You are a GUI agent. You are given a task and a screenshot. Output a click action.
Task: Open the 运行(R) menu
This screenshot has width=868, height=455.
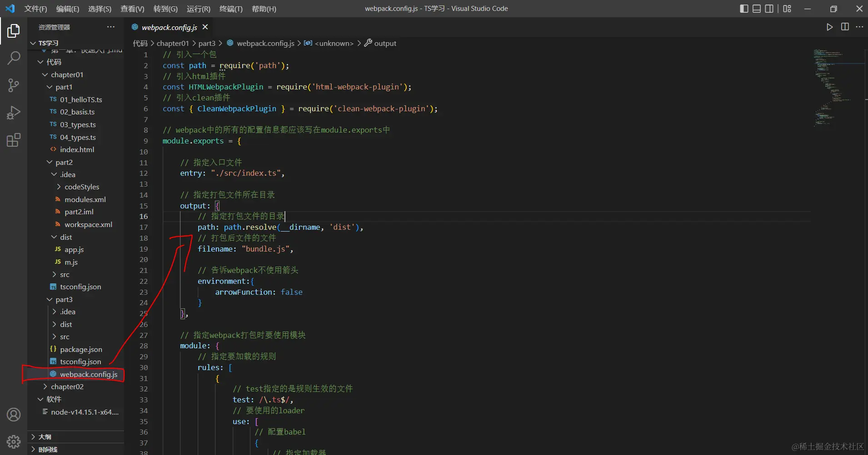(199, 9)
